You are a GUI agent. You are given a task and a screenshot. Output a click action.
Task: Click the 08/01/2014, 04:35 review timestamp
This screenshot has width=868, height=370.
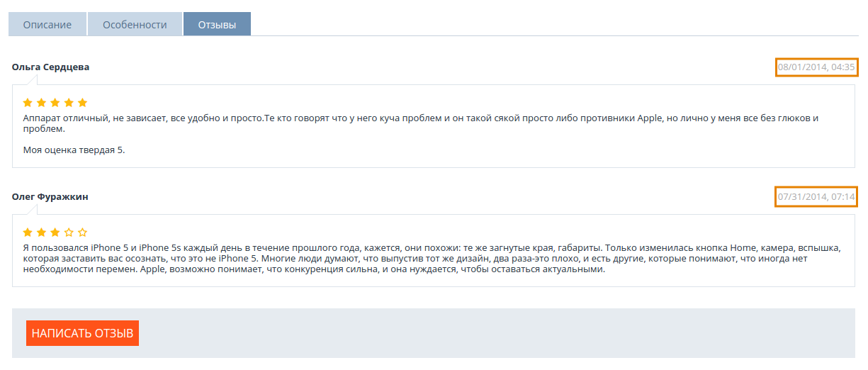click(816, 67)
